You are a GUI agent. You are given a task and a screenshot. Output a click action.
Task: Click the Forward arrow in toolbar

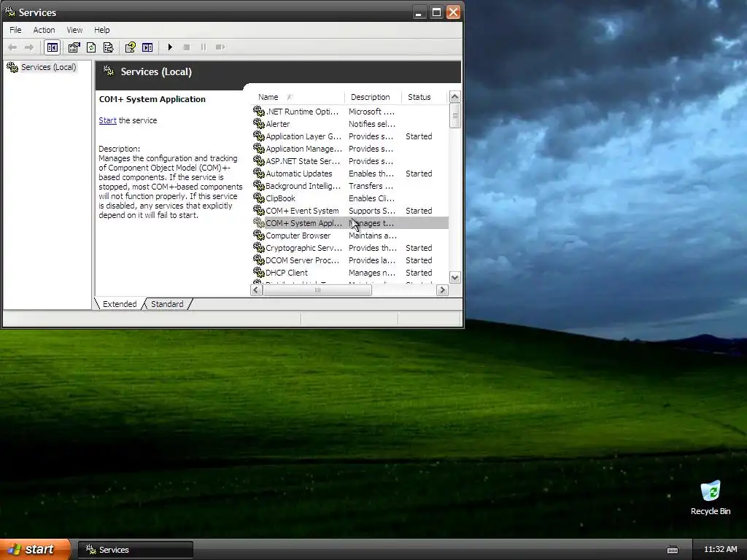click(x=29, y=47)
